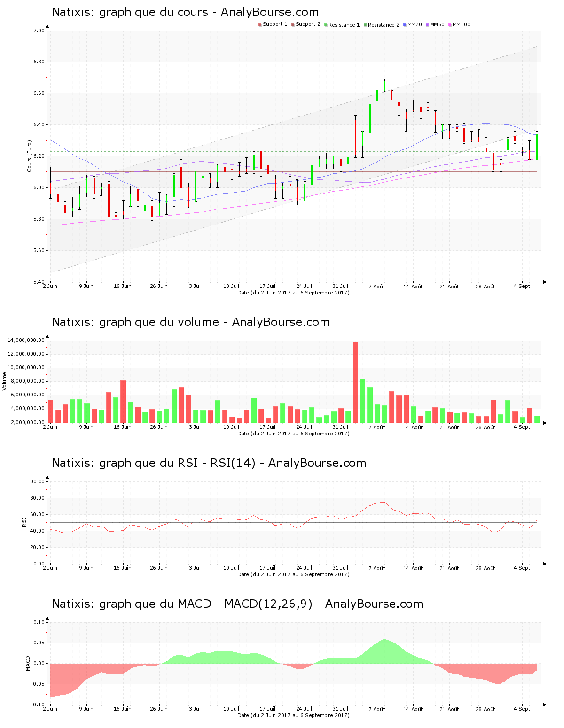Image resolution: width=564 pixels, height=728 pixels.
Task: Select the 'Support 2' legend label
Action: [308, 24]
